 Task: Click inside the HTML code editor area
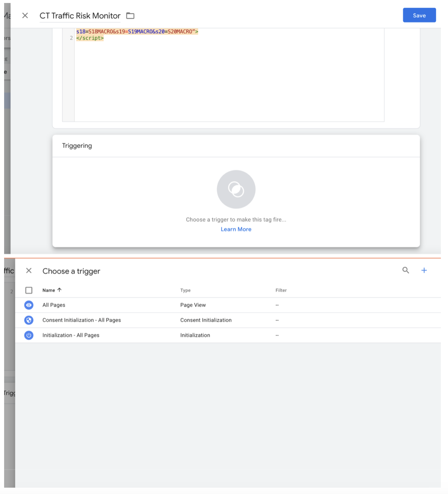click(229, 75)
